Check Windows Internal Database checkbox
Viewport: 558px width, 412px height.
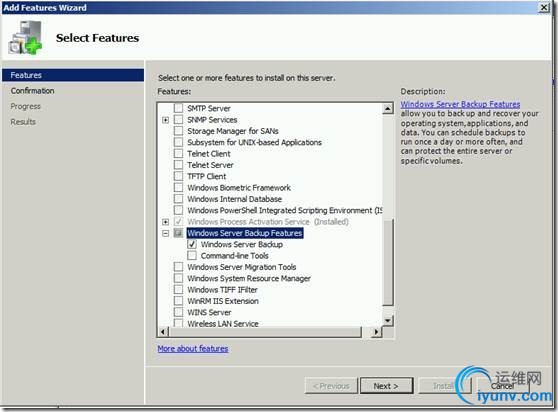(178, 199)
